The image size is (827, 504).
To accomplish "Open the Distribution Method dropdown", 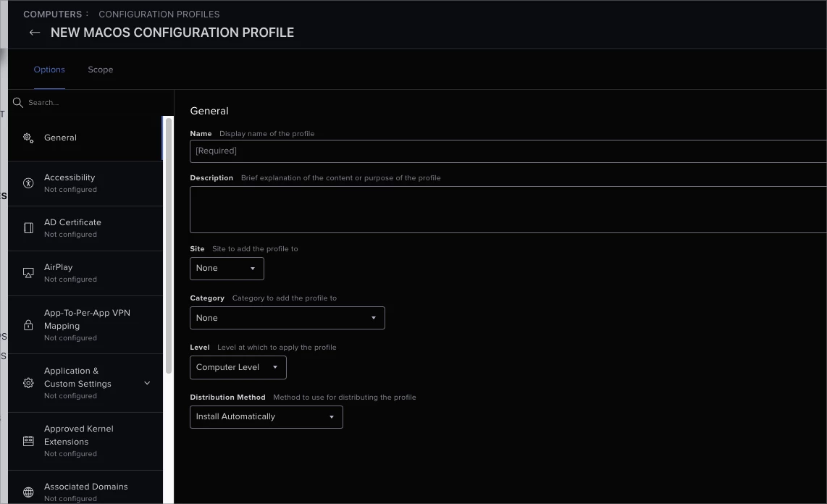I will [266, 417].
